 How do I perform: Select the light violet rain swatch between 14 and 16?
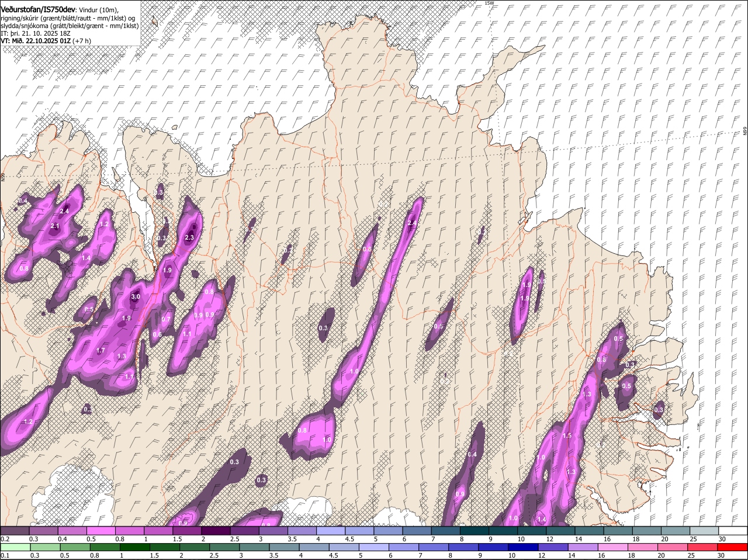pyautogui.click(x=584, y=547)
